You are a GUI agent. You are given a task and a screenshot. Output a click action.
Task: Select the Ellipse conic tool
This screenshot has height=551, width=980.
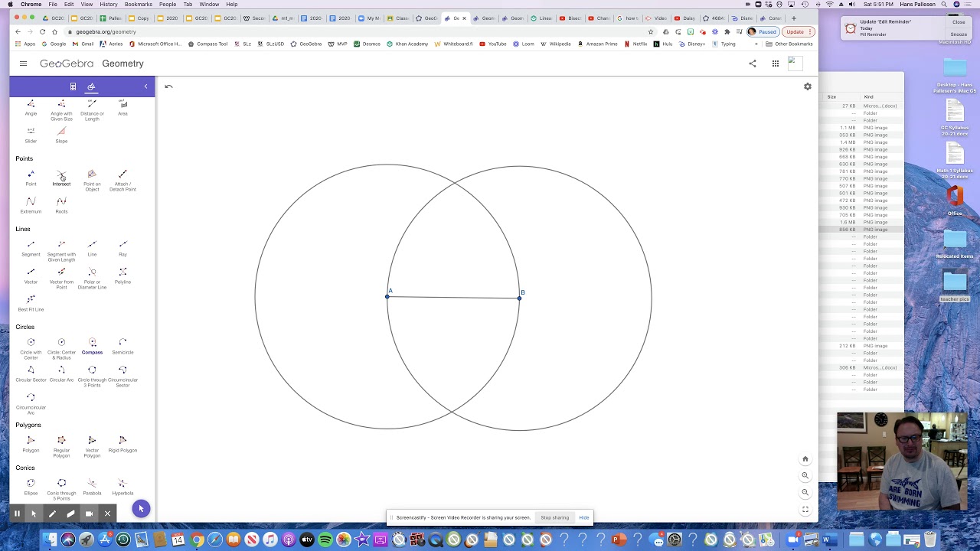click(31, 487)
